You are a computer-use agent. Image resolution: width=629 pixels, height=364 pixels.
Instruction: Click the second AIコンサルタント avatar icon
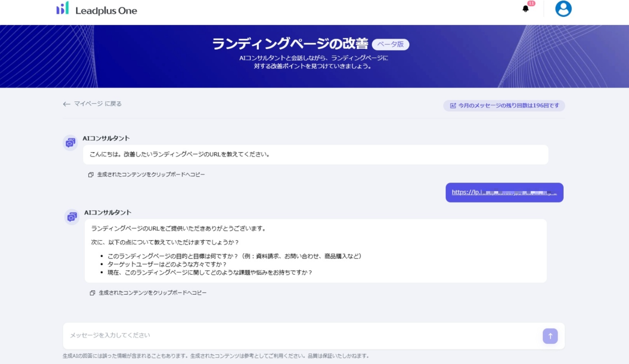pos(72,217)
